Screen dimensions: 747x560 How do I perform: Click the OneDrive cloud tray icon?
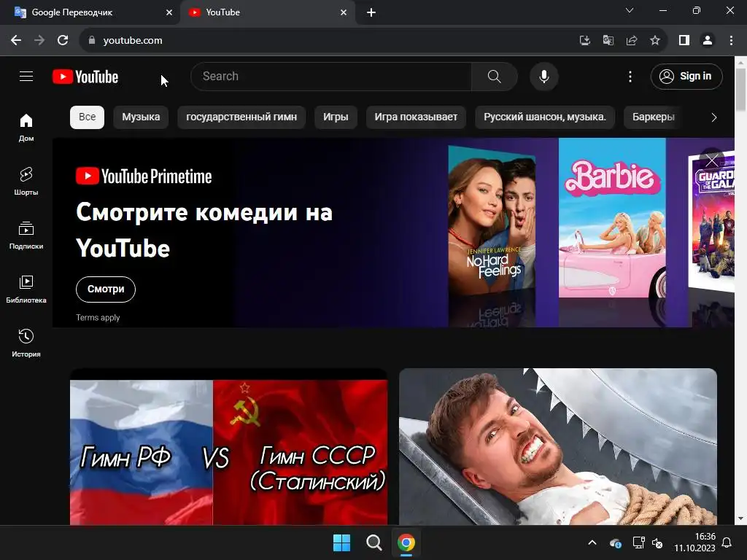615,542
